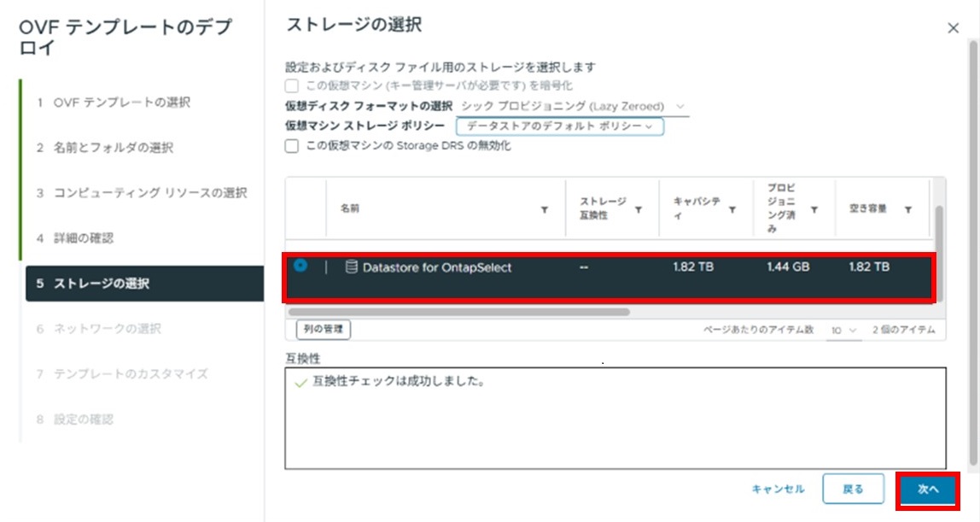This screenshot has width=980, height=522.
Task: Click the filter icon in ストレージ互換性 column
Action: 639,210
